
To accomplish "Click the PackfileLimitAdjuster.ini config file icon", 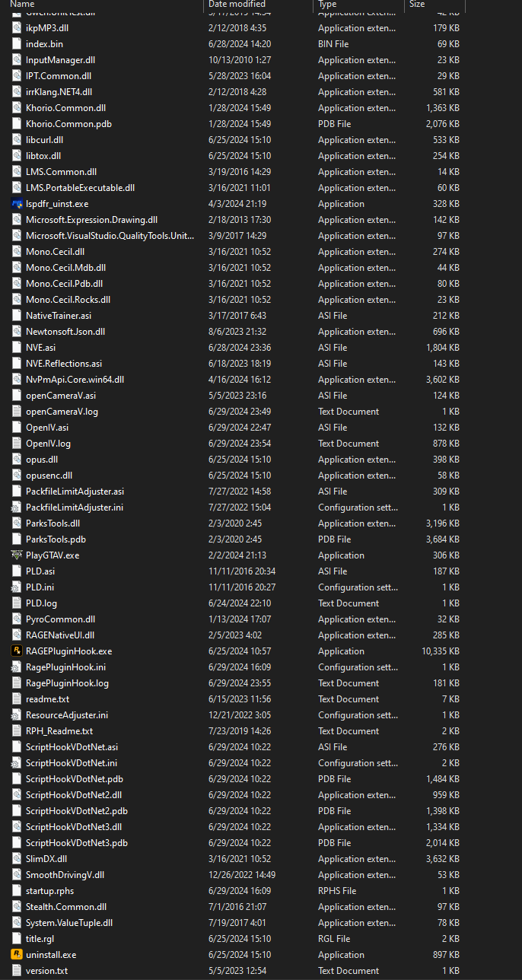I will 17,508.
